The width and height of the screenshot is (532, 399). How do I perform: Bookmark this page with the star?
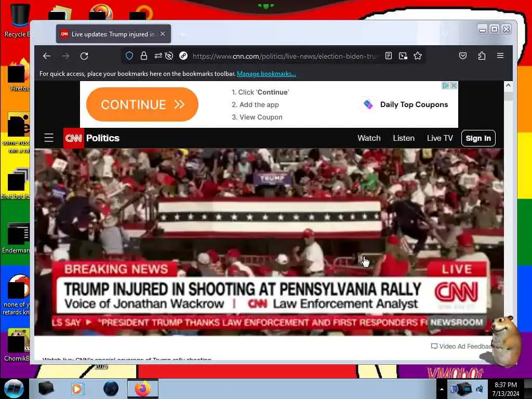point(418,56)
